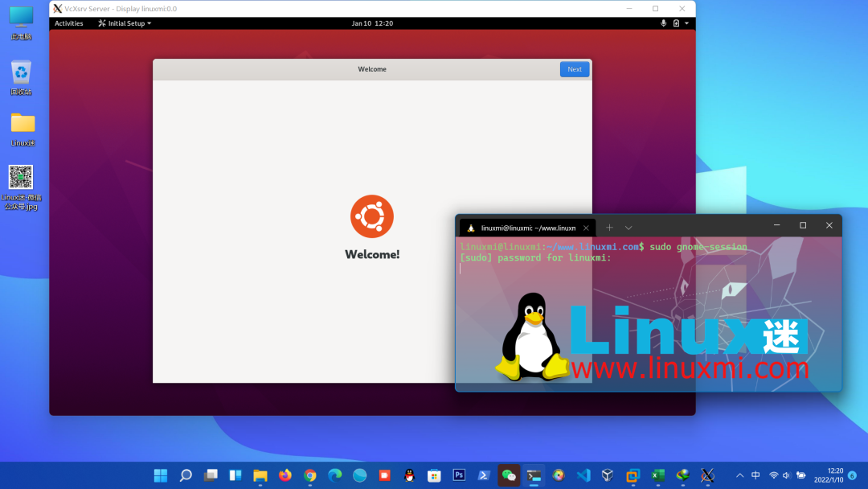Open Photoshop from the taskbar
868x489 pixels.
coord(458,476)
